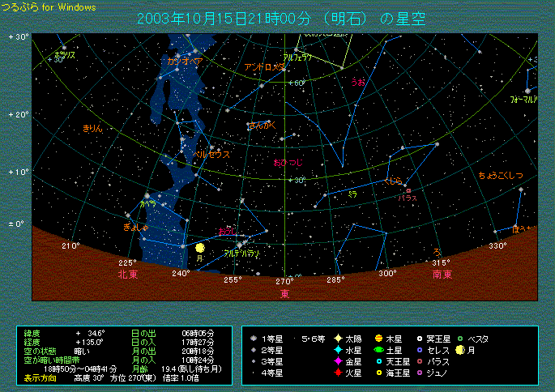The height and width of the screenshot is (392, 555).
Task: Click the アンドロメダ constellation label
Action: [x=264, y=67]
